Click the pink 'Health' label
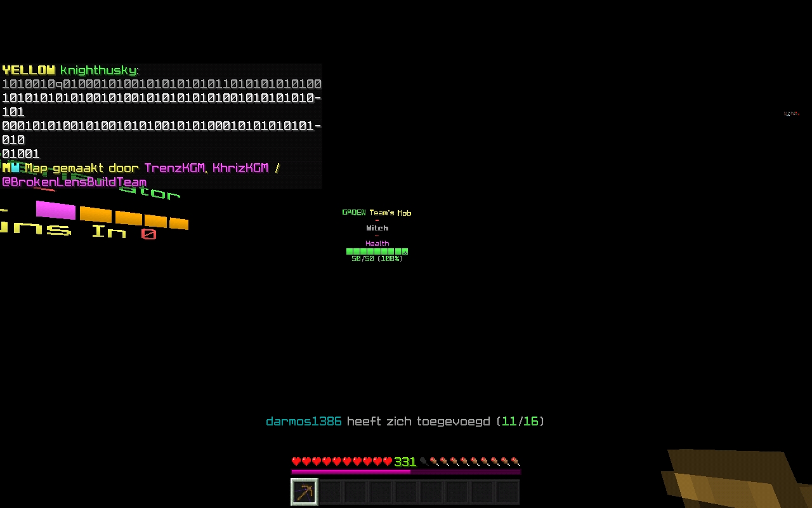This screenshot has width=812, height=508. pos(377,243)
